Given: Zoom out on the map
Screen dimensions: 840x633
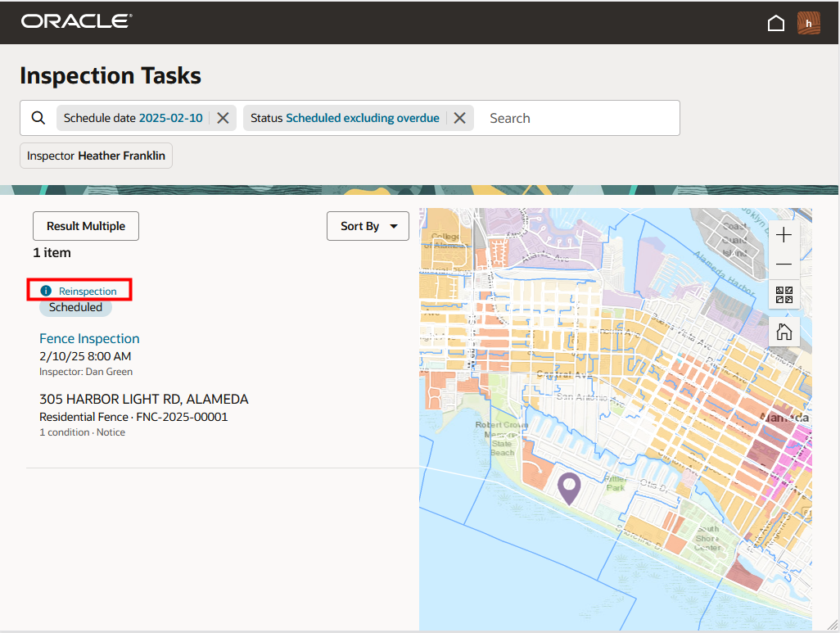Looking at the screenshot, I should pos(784,265).
